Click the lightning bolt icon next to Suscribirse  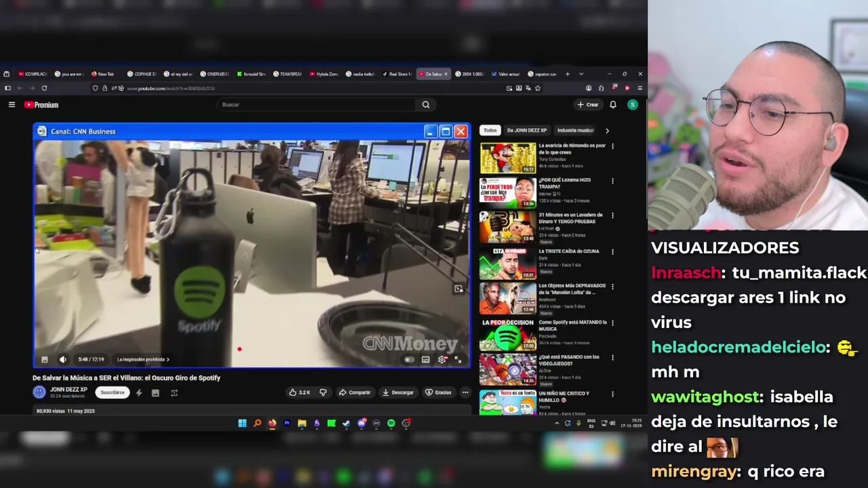coord(139,392)
